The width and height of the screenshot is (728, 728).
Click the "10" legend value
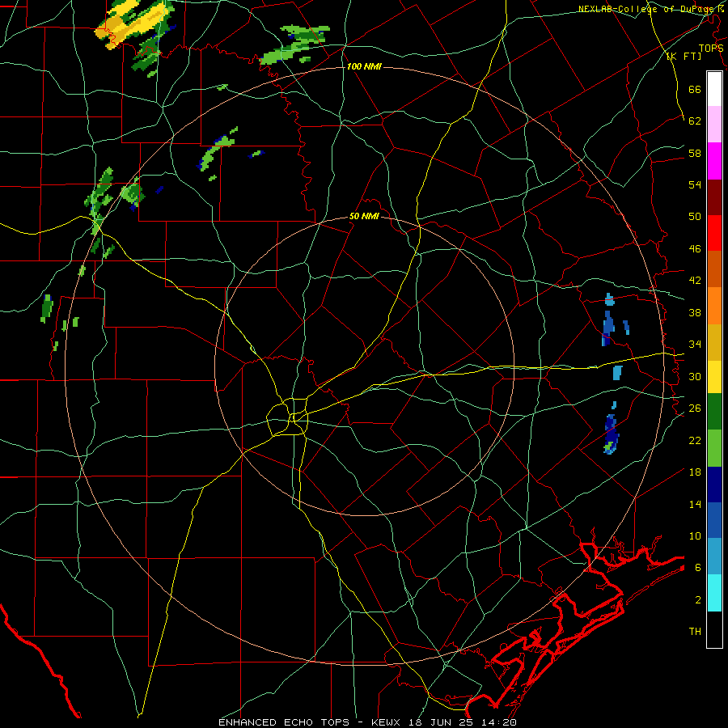click(695, 536)
